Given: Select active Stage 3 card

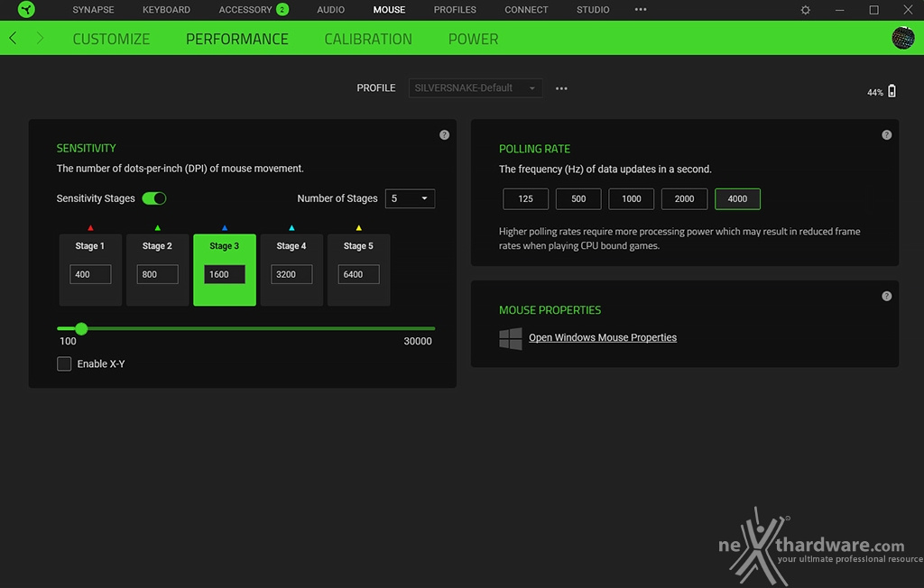Looking at the screenshot, I should (x=225, y=270).
